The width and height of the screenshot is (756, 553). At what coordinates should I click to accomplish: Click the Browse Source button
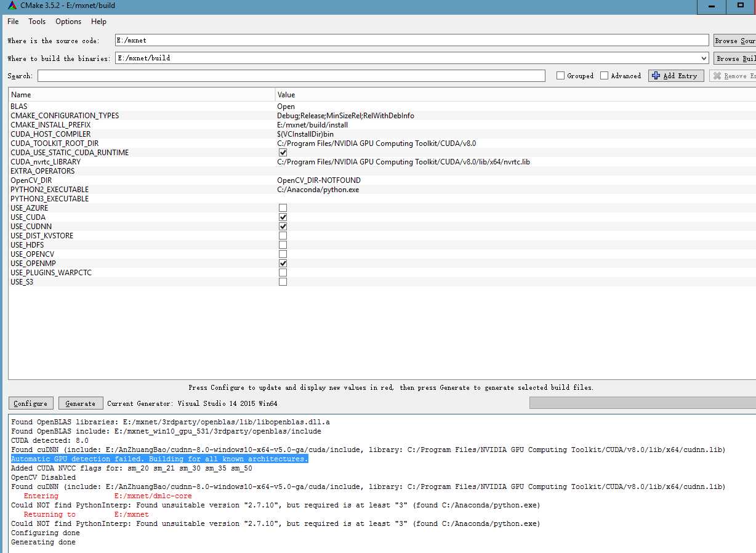pos(734,41)
